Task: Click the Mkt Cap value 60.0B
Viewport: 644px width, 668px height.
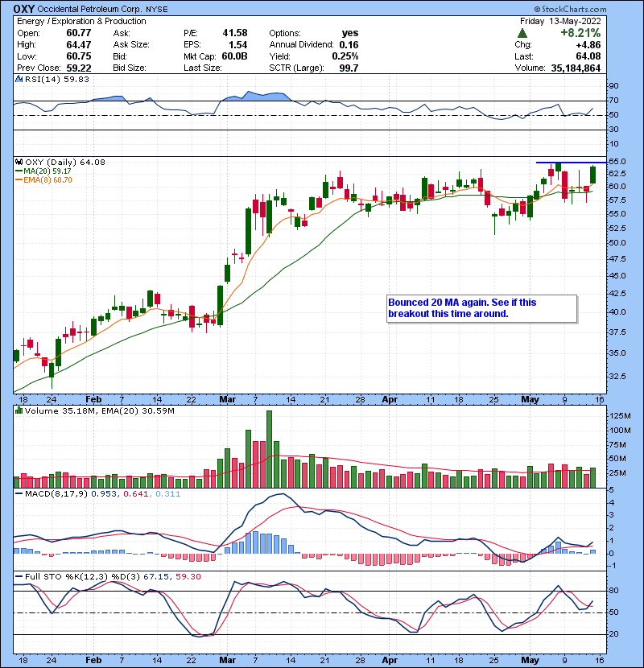Action: click(234, 56)
